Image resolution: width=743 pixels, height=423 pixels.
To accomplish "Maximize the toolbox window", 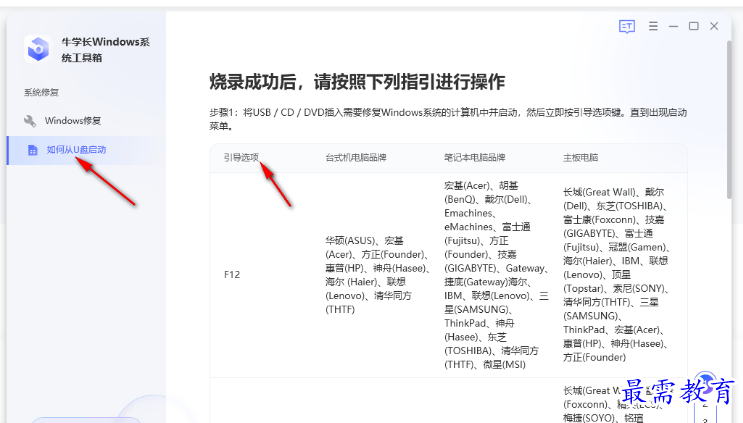I will coord(694,26).
